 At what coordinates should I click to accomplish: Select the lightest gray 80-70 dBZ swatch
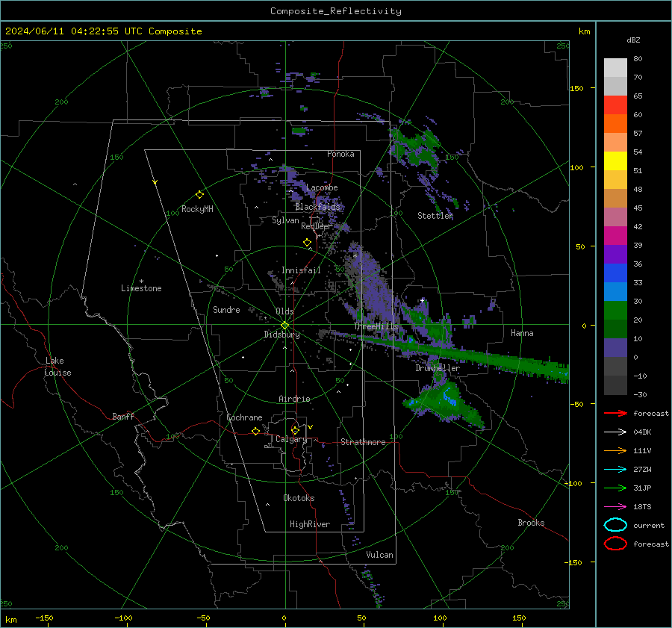pos(615,68)
